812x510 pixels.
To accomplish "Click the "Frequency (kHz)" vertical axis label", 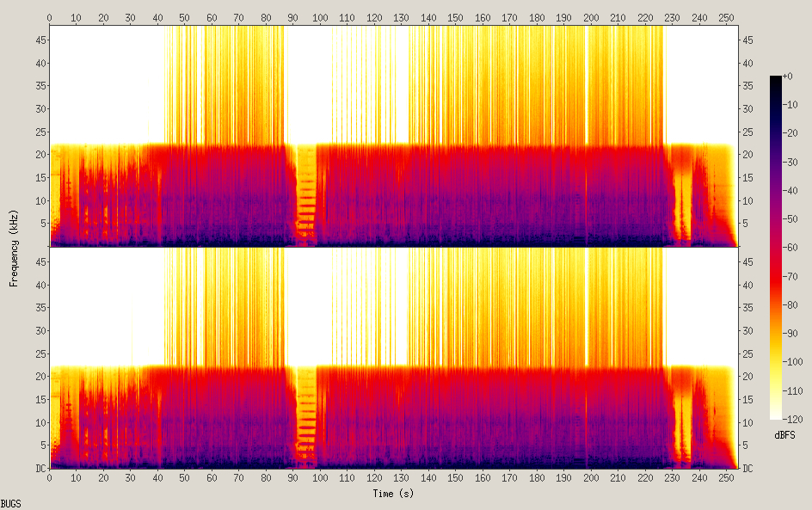I will tap(14, 247).
